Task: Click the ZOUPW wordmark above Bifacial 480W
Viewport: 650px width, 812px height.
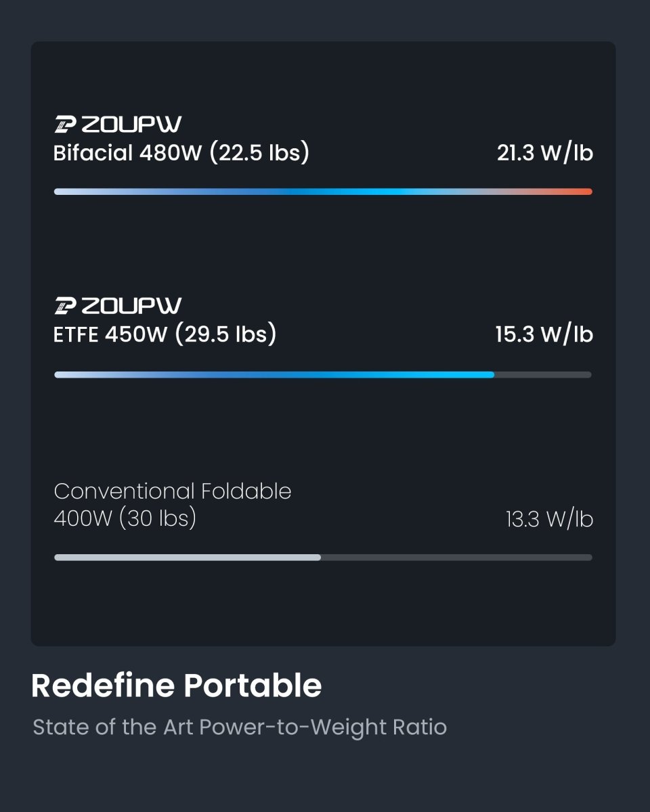Action: [x=131, y=124]
